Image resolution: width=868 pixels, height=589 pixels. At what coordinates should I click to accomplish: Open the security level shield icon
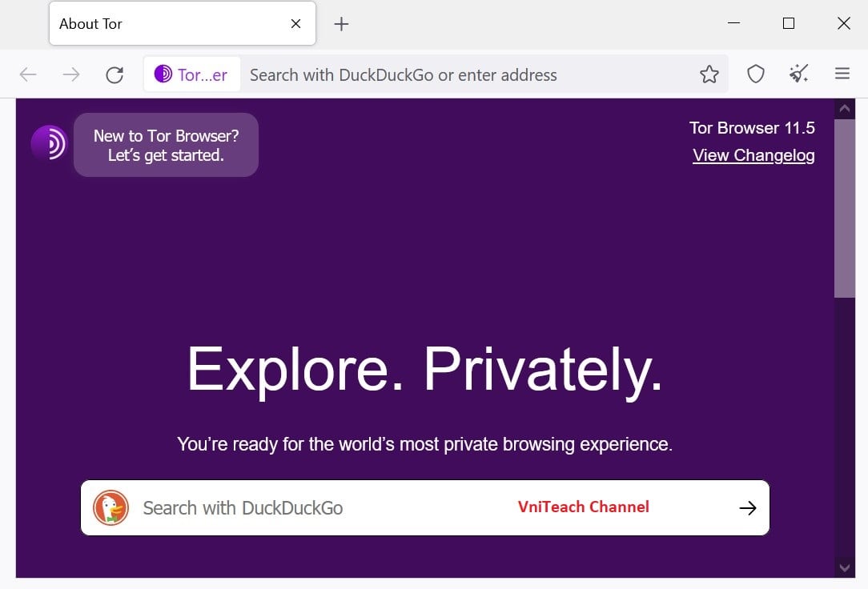point(756,74)
